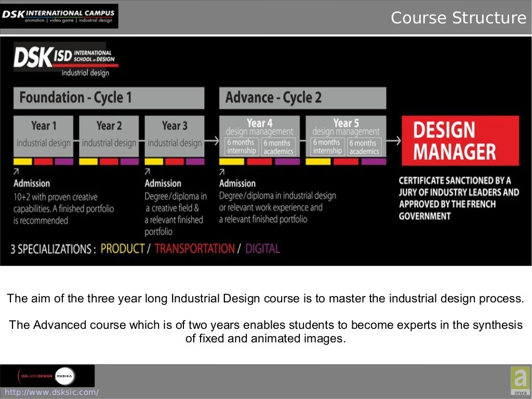Viewport: 532px width, 399px height.
Task: Click the Year 4 design management title
Action: (x=260, y=127)
